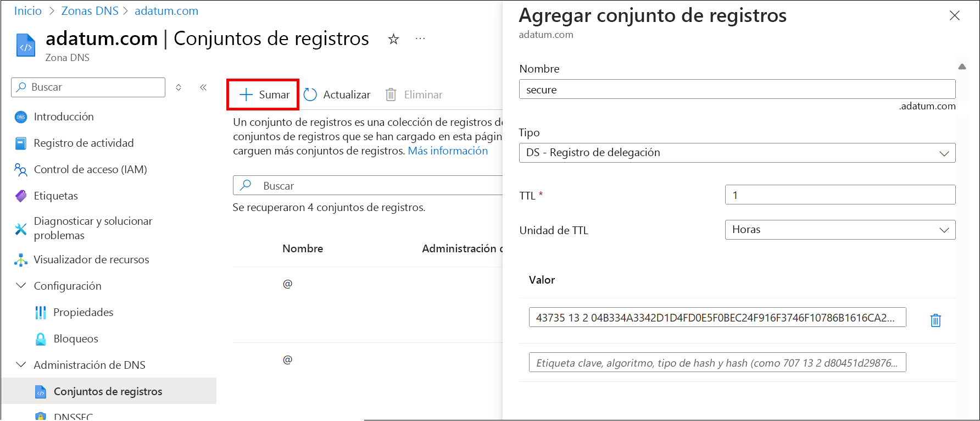Open the more options ellipsis by the title
The height and width of the screenshot is (421, 980).
(x=420, y=38)
